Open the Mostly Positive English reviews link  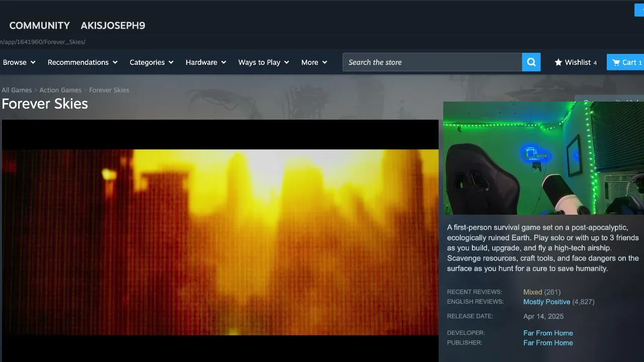tap(547, 302)
